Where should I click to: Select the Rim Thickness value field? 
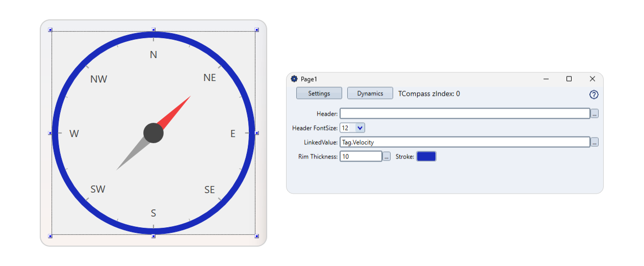tap(360, 156)
